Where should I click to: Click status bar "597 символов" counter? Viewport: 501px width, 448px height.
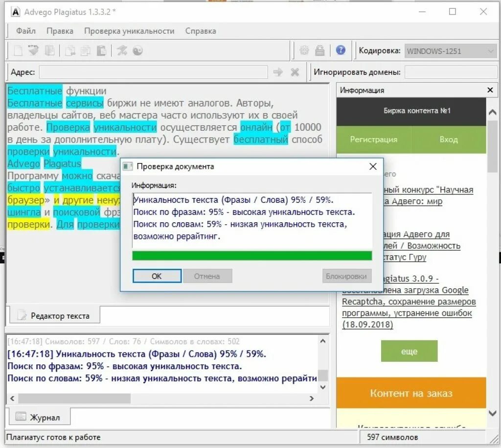click(392, 437)
